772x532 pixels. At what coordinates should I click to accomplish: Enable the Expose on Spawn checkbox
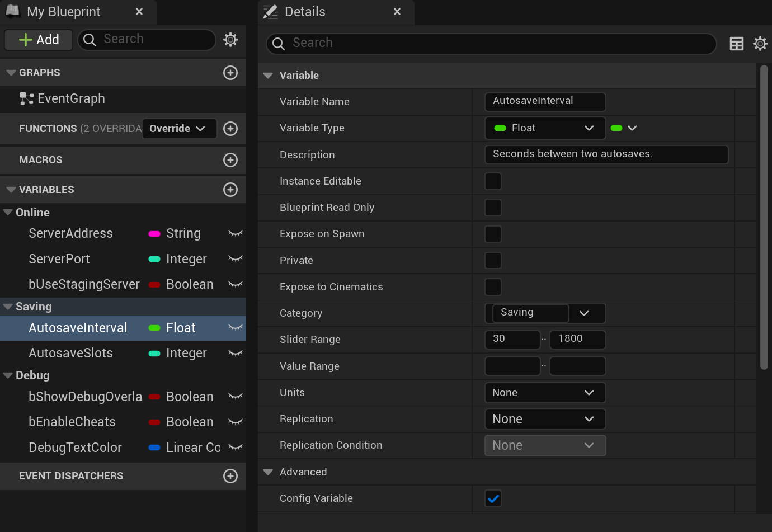point(493,234)
